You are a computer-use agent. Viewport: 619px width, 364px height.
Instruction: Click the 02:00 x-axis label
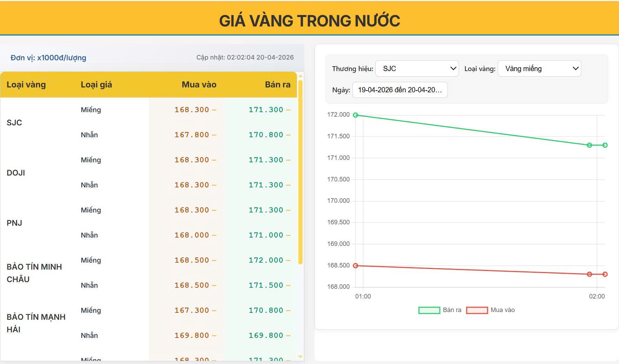597,296
